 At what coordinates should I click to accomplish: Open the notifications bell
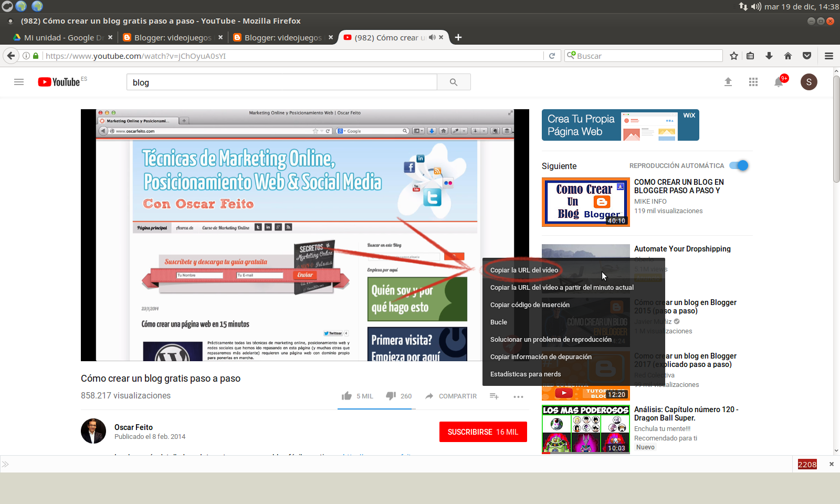pyautogui.click(x=779, y=82)
